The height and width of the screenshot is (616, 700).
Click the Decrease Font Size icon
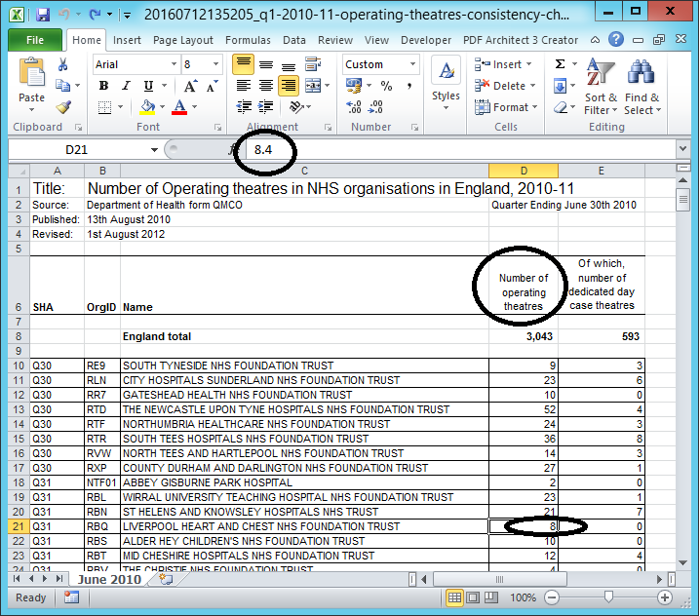click(213, 85)
